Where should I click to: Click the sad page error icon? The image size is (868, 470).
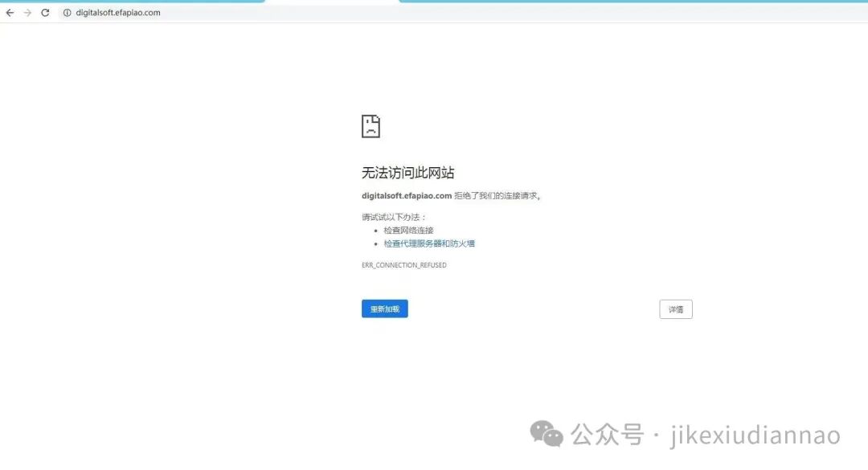pos(371,126)
